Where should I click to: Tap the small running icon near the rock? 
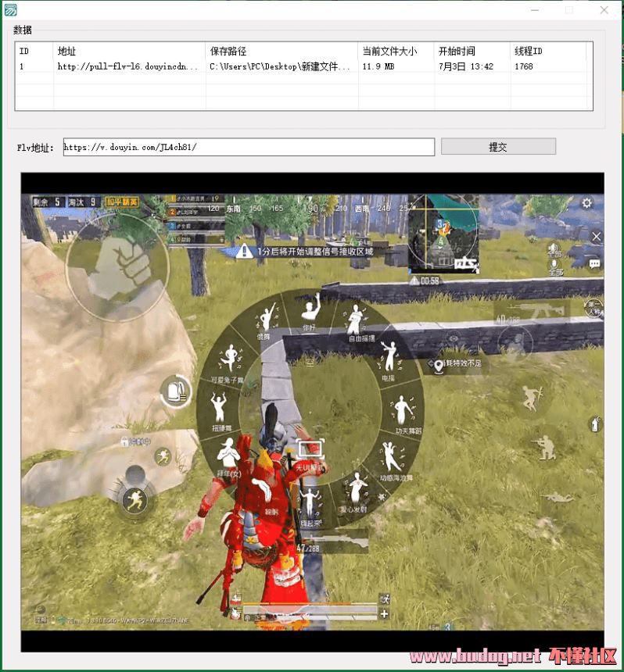163,457
